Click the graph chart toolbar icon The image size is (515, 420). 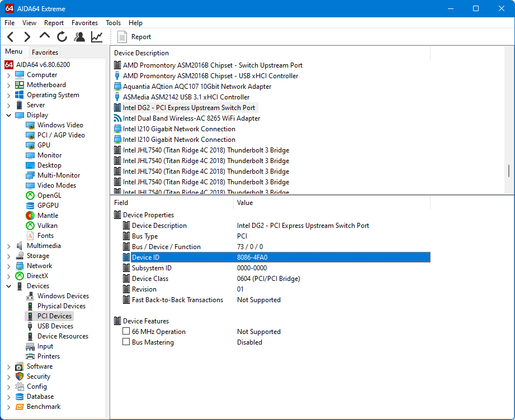click(97, 37)
